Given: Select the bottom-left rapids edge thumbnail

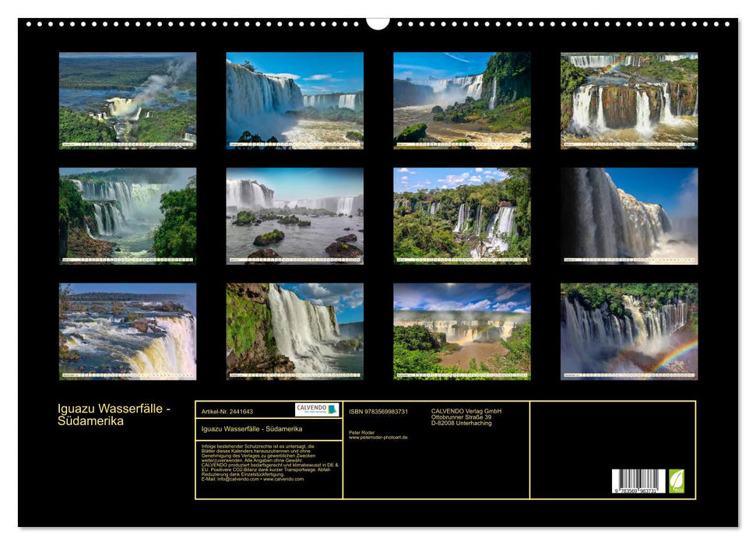Looking at the screenshot, I should click(127, 332).
